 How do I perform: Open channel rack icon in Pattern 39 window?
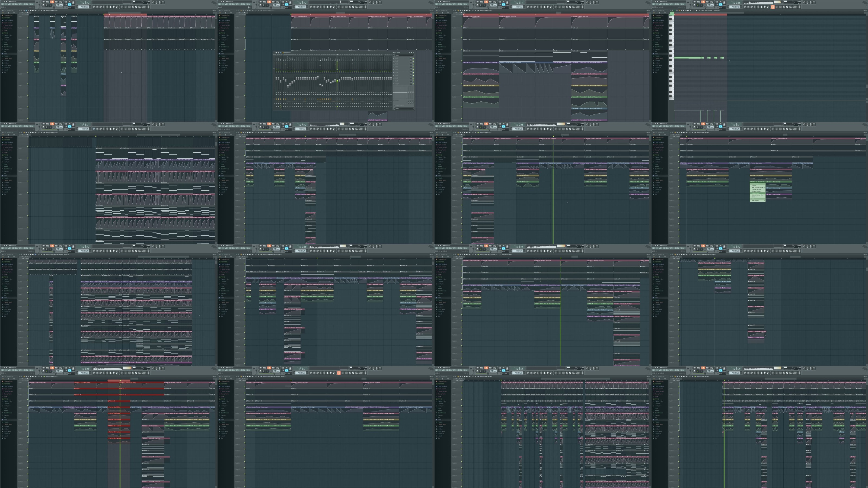tap(97, 7)
